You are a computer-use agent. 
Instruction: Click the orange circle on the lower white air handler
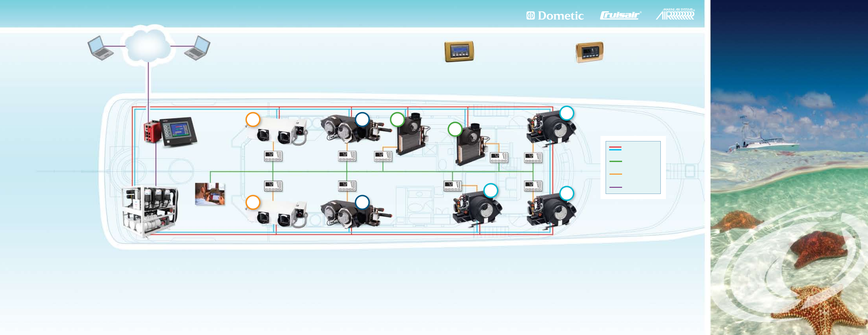tap(253, 203)
